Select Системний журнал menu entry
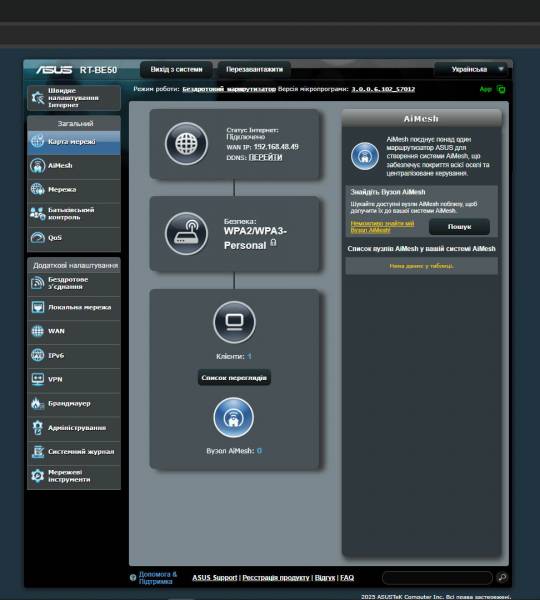 coord(74,452)
